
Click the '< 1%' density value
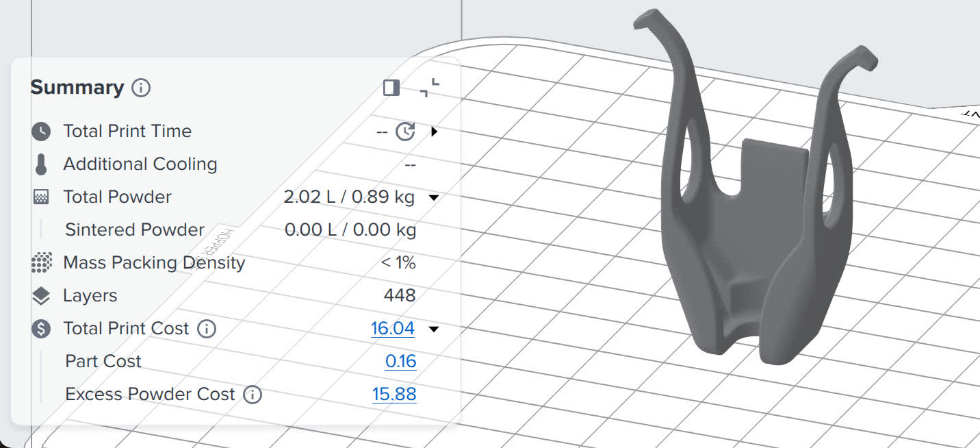point(398,263)
